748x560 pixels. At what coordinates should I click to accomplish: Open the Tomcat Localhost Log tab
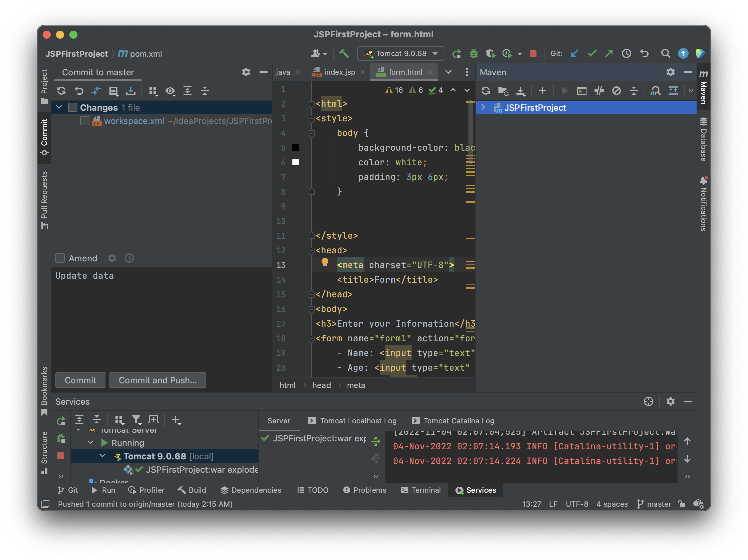pyautogui.click(x=352, y=421)
